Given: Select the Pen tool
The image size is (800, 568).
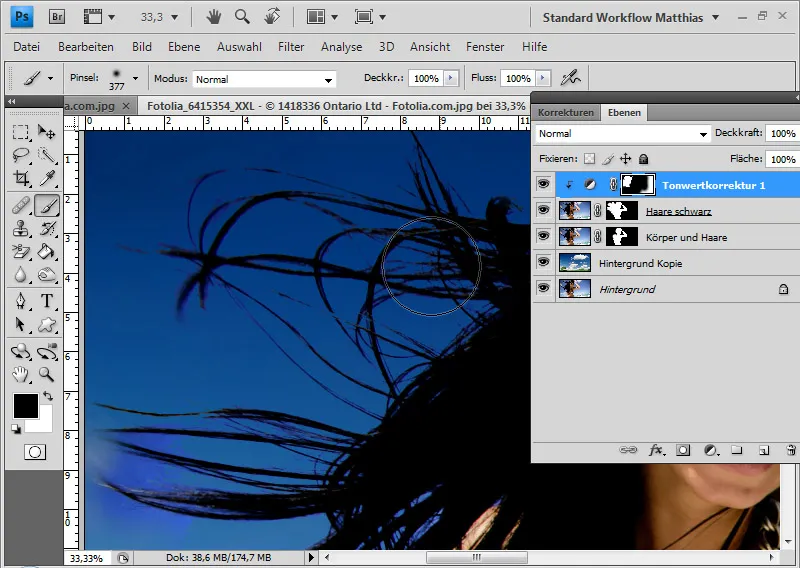Looking at the screenshot, I should (x=21, y=301).
